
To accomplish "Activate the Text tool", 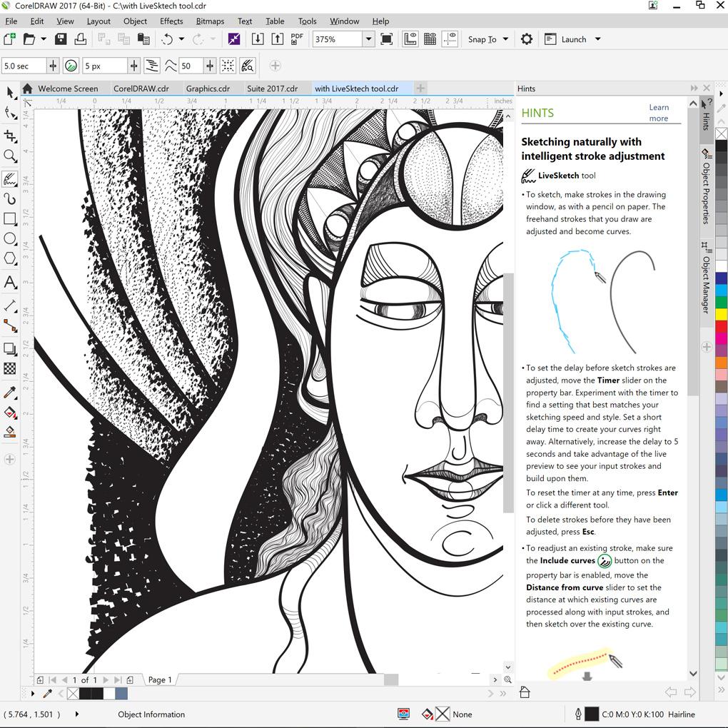I will (10, 283).
